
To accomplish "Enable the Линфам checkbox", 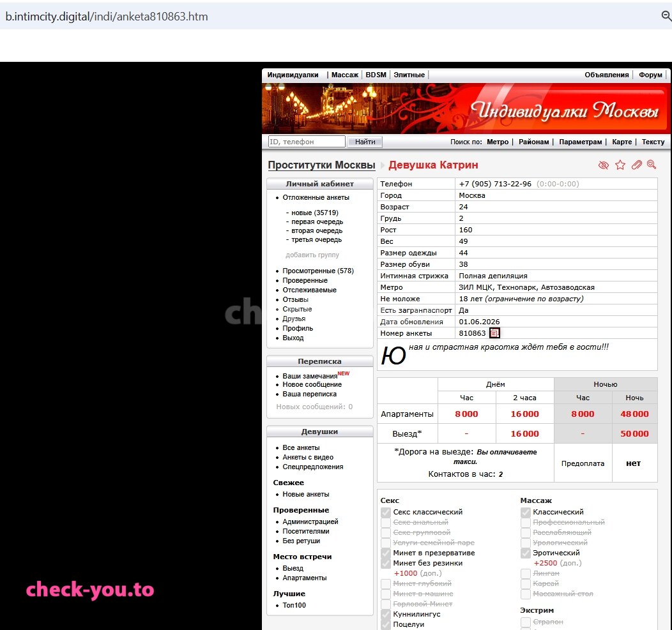I will click(x=526, y=573).
